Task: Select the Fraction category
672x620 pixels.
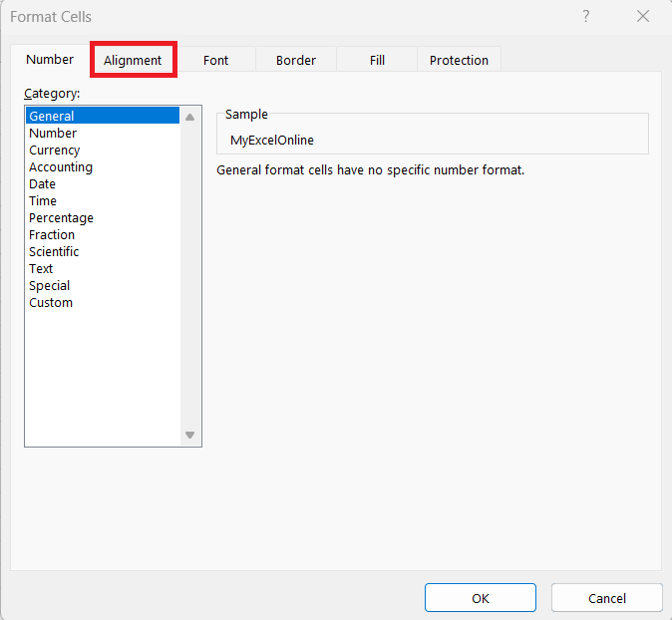Action: [103, 234]
